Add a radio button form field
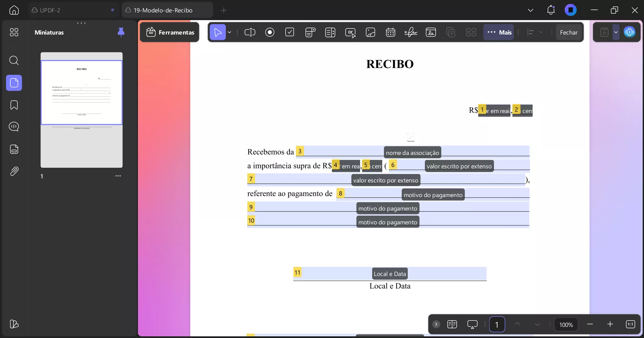 tap(270, 32)
